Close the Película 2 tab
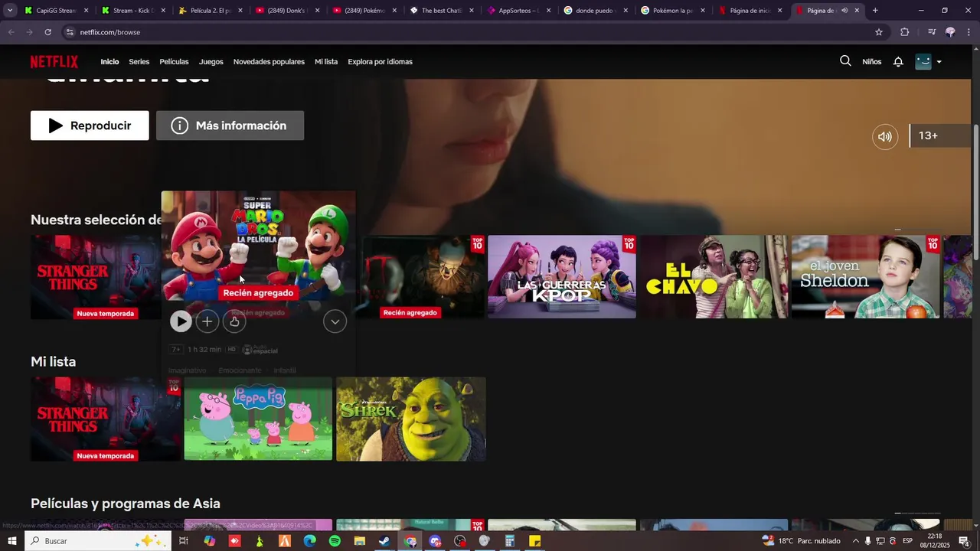Viewport: 980px width, 551px height. [240, 11]
